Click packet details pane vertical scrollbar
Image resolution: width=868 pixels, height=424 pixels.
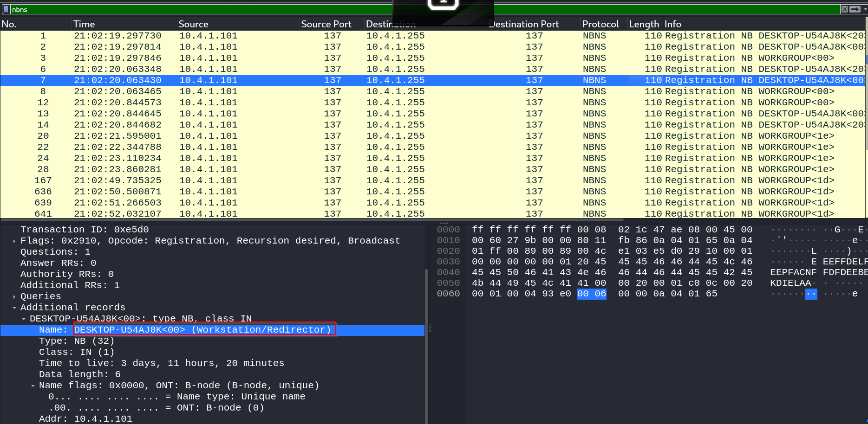pos(426,346)
